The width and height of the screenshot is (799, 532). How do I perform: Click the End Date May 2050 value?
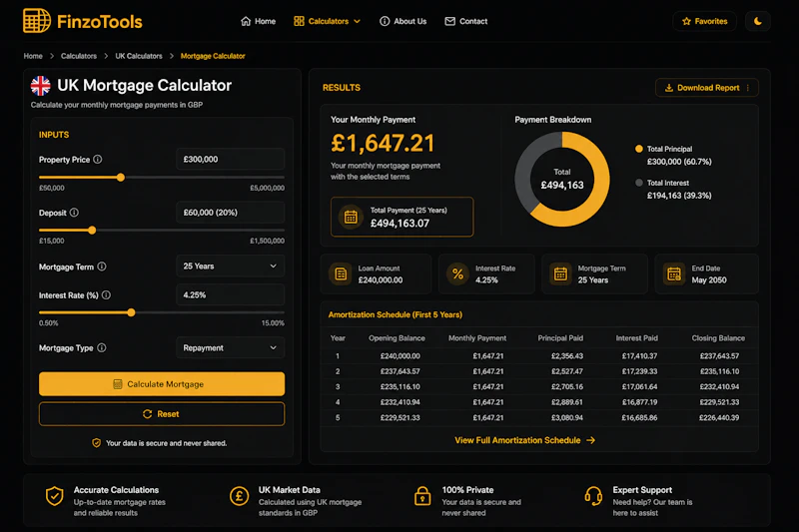pos(709,280)
